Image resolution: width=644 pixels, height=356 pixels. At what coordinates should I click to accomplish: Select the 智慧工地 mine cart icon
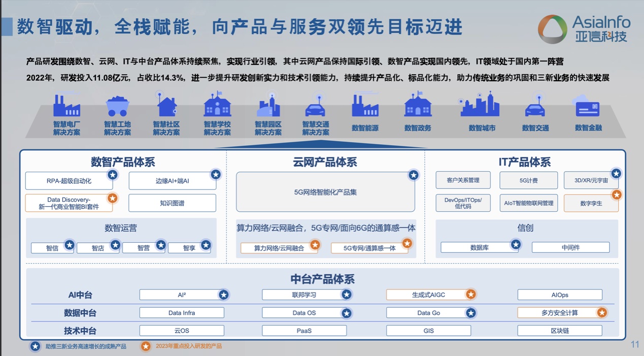(x=117, y=106)
